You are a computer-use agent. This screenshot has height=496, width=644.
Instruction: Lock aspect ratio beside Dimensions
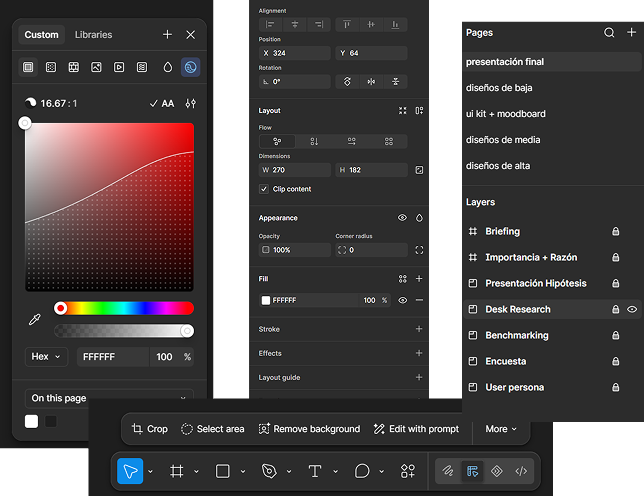tap(419, 170)
